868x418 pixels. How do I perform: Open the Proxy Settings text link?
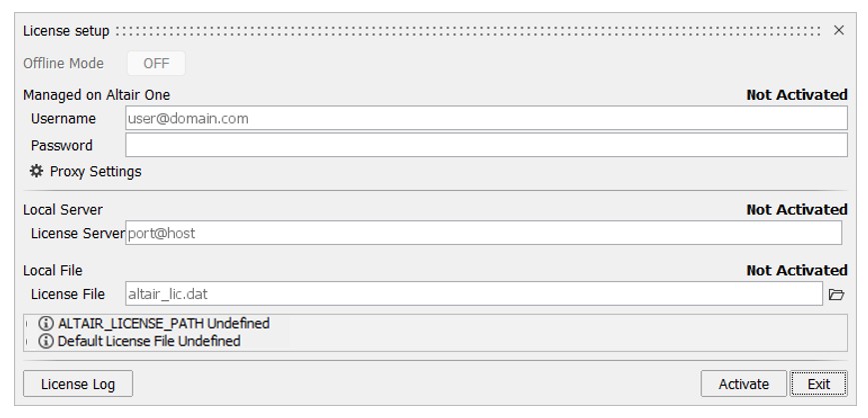click(x=96, y=172)
